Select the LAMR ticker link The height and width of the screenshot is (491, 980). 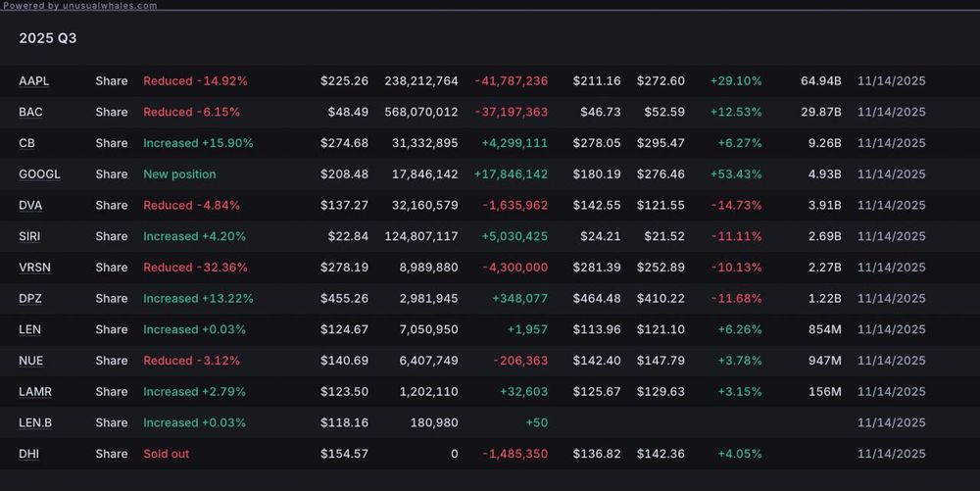(35, 392)
